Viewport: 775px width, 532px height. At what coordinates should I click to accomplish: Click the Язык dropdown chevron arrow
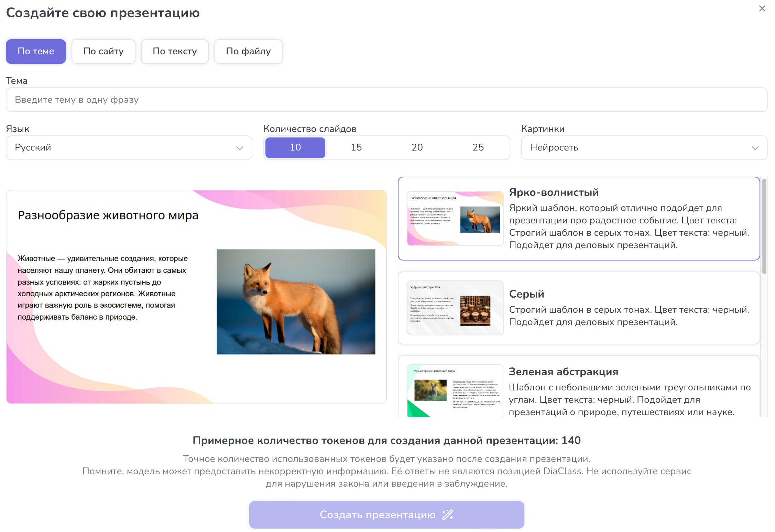coord(240,148)
